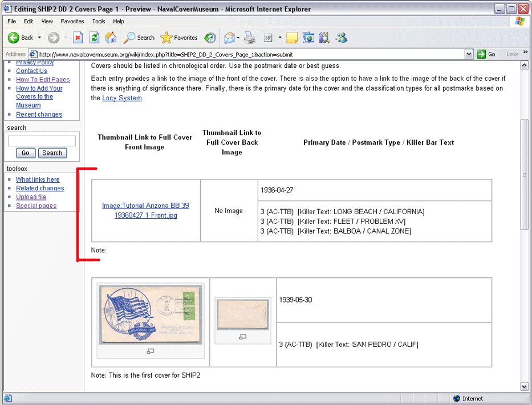Click the sidebar search text field

(x=42, y=141)
